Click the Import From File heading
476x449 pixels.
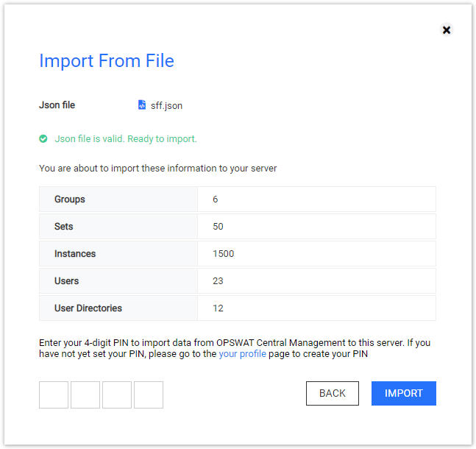click(107, 61)
